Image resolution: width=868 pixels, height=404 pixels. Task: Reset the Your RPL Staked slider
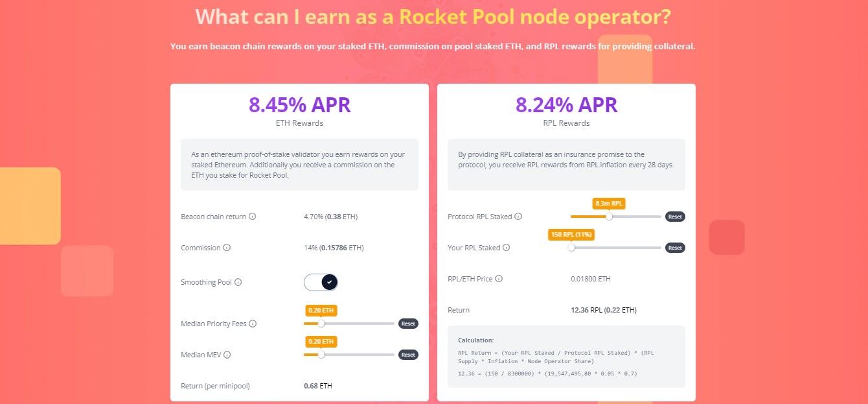675,247
